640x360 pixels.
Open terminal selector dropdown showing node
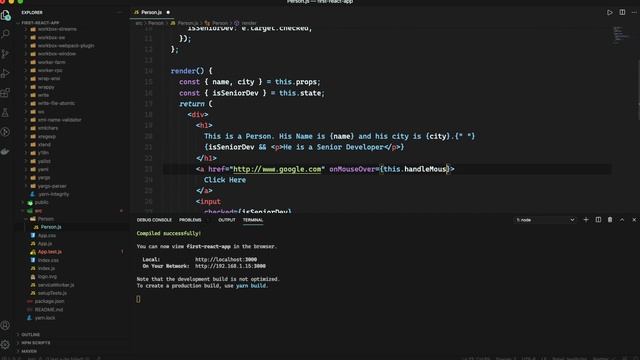[545, 220]
